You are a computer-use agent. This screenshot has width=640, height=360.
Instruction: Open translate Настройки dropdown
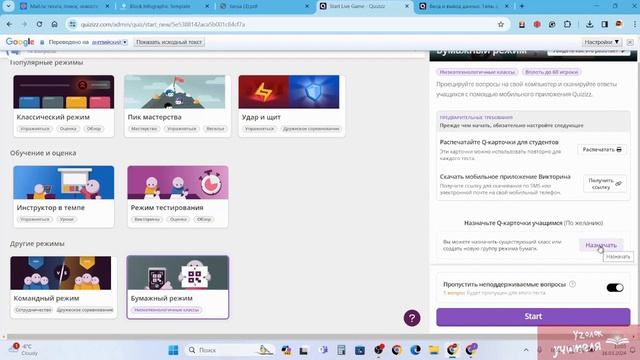[x=601, y=42]
